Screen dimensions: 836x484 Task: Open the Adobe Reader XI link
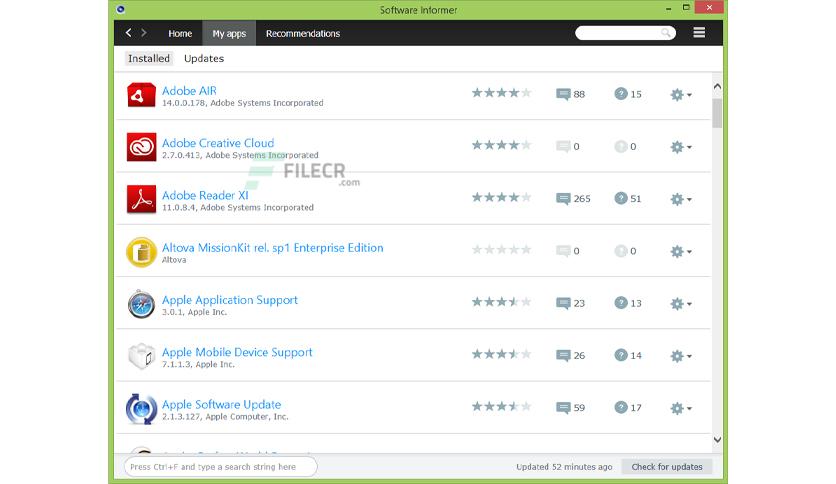click(205, 195)
